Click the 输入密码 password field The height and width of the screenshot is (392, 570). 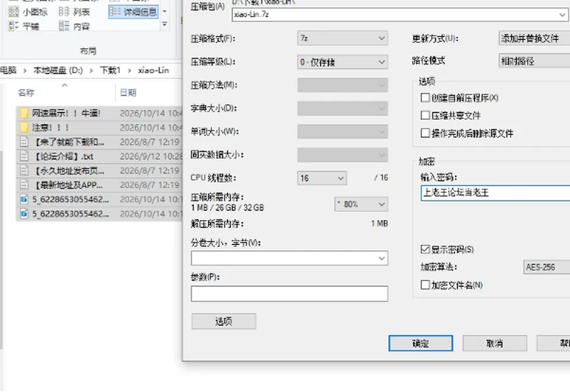pyautogui.click(x=495, y=193)
